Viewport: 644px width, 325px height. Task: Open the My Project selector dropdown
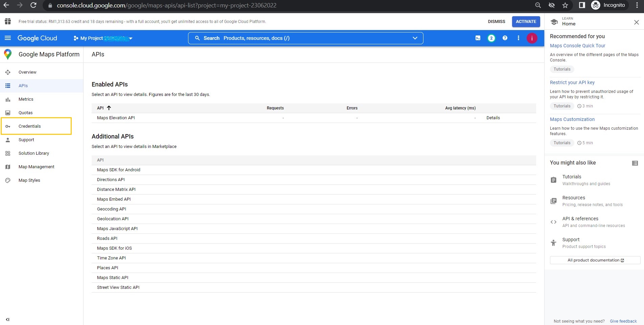tap(103, 38)
